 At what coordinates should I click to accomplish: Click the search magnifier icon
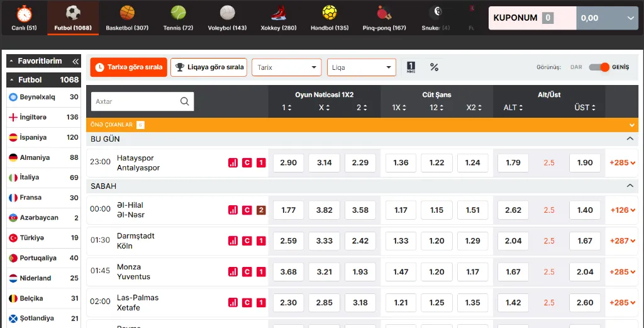[x=185, y=101]
